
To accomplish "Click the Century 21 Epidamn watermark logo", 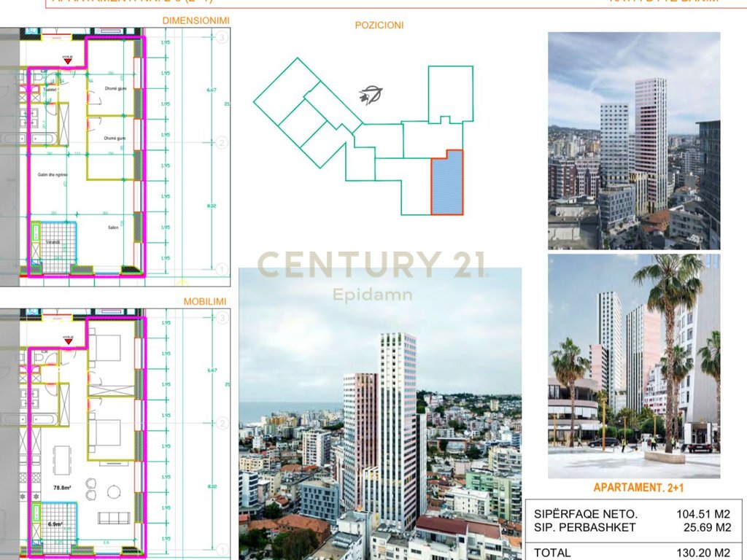I will click(373, 273).
